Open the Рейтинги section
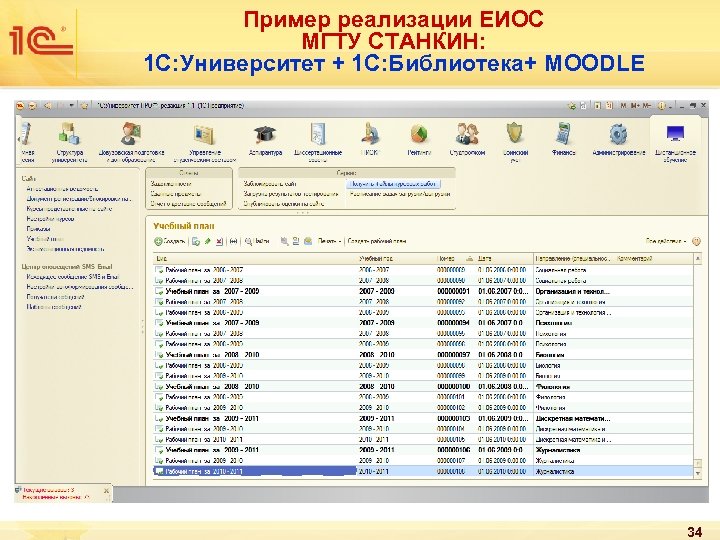The image size is (720, 540). [419, 141]
